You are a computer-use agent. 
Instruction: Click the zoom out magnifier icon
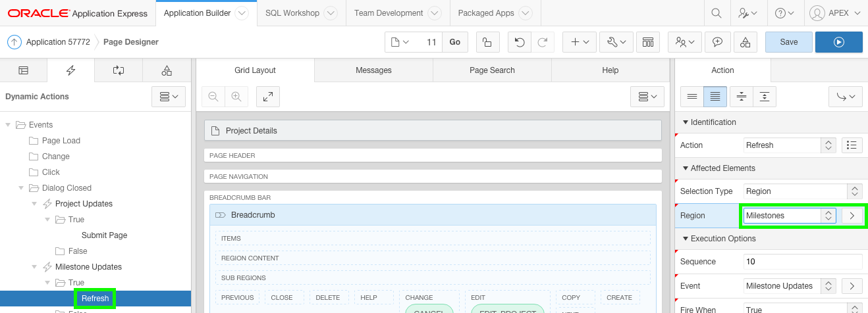213,97
